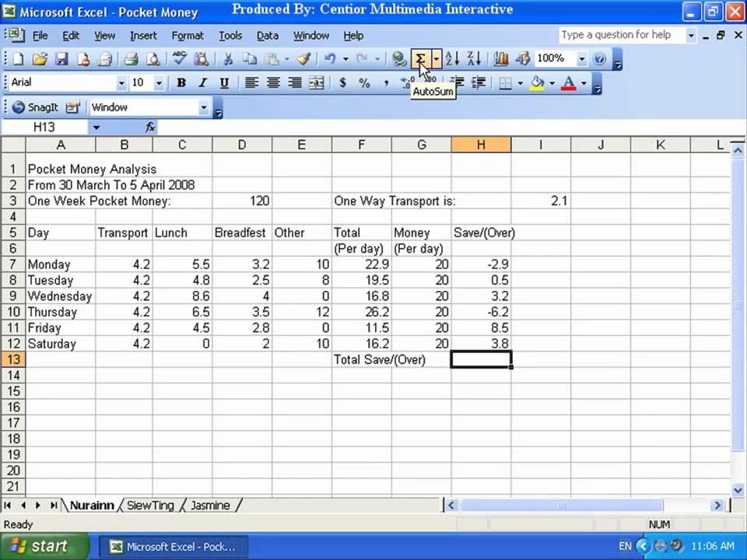Click the Increase Indent icon
This screenshot has width=747, height=560.
pyautogui.click(x=479, y=83)
